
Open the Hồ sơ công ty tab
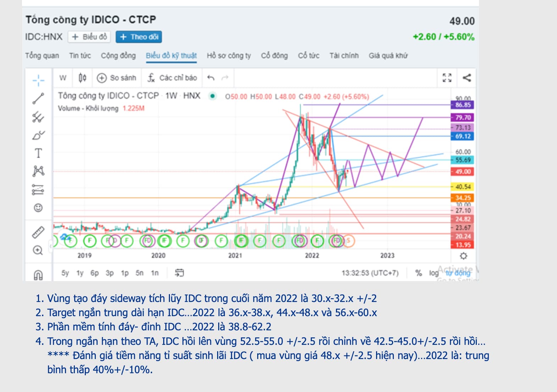[229, 56]
